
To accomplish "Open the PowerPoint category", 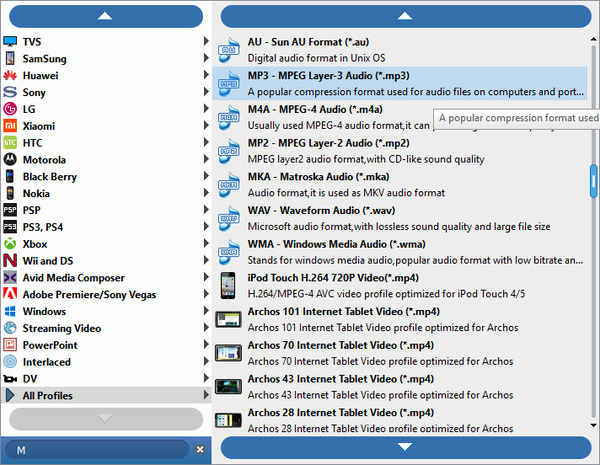I will click(106, 345).
